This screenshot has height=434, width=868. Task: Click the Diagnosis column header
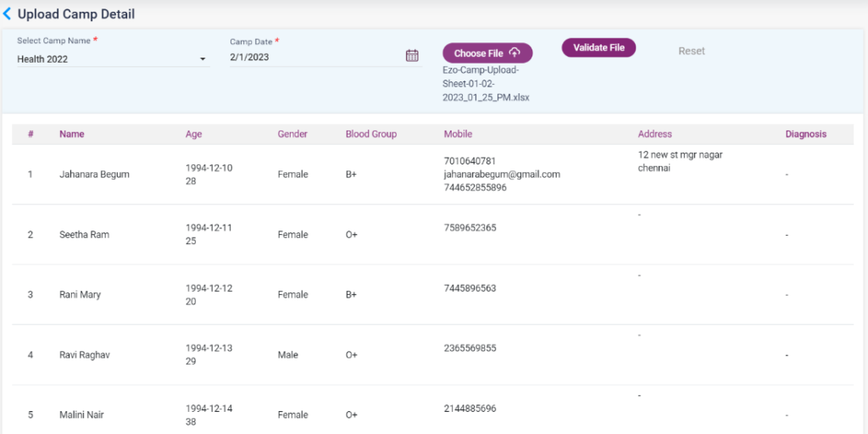tap(805, 134)
